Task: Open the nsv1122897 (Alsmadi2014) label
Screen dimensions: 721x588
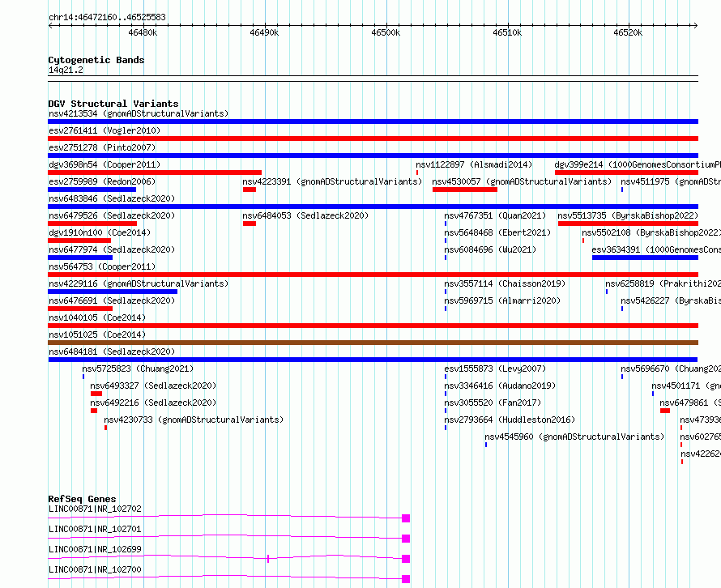Action: [x=474, y=164]
